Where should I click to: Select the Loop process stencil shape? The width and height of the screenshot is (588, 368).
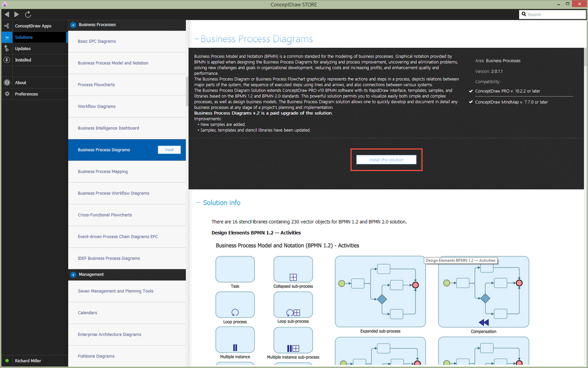coord(235,305)
